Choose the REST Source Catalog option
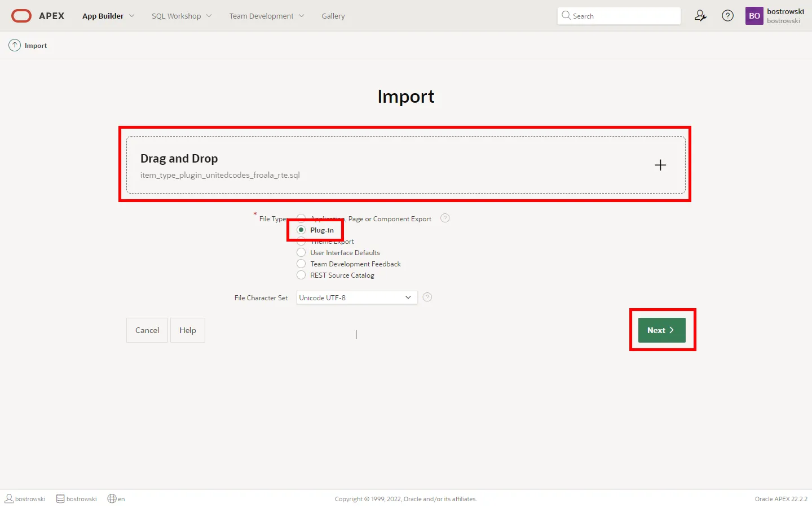This screenshot has width=812, height=508. tap(301, 275)
